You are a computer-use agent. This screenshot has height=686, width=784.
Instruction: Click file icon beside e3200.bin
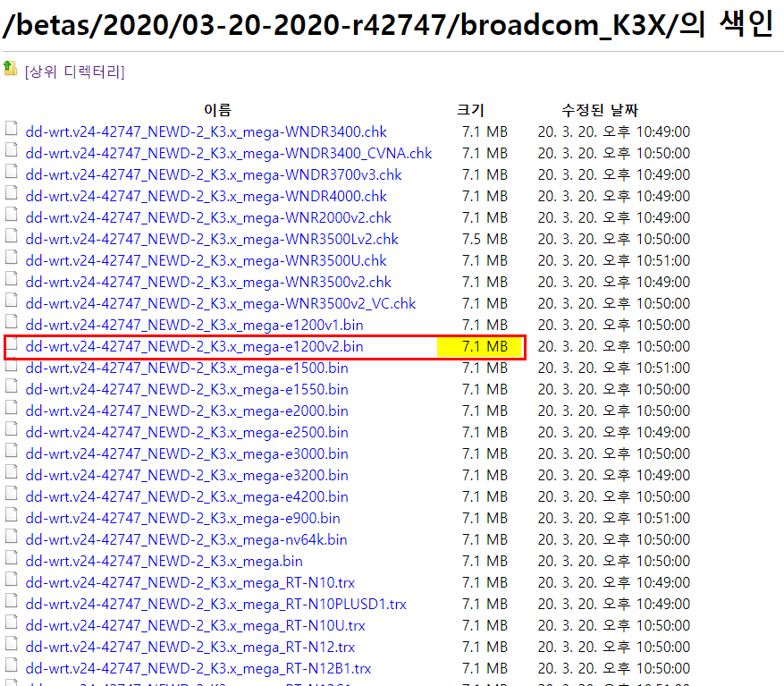point(12,473)
